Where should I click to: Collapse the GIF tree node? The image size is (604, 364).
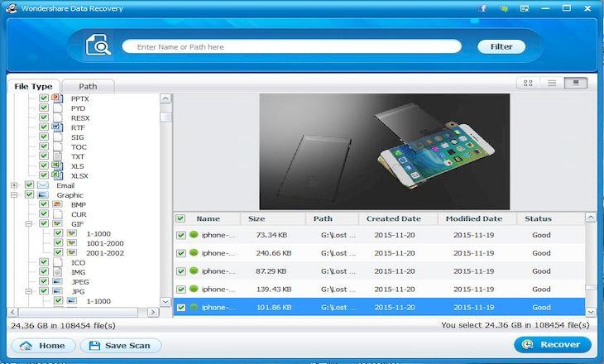(29, 224)
